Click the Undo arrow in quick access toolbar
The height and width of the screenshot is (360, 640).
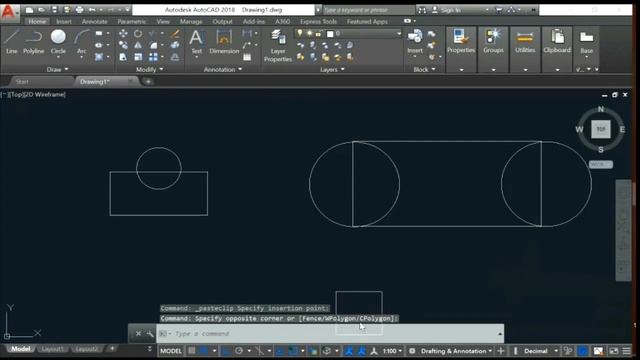click(x=92, y=10)
